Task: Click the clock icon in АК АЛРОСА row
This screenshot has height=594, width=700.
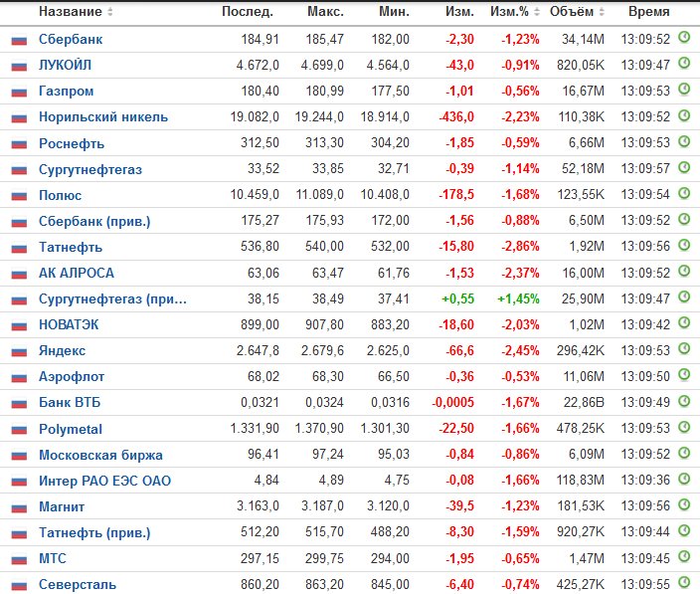Action: pos(684,271)
